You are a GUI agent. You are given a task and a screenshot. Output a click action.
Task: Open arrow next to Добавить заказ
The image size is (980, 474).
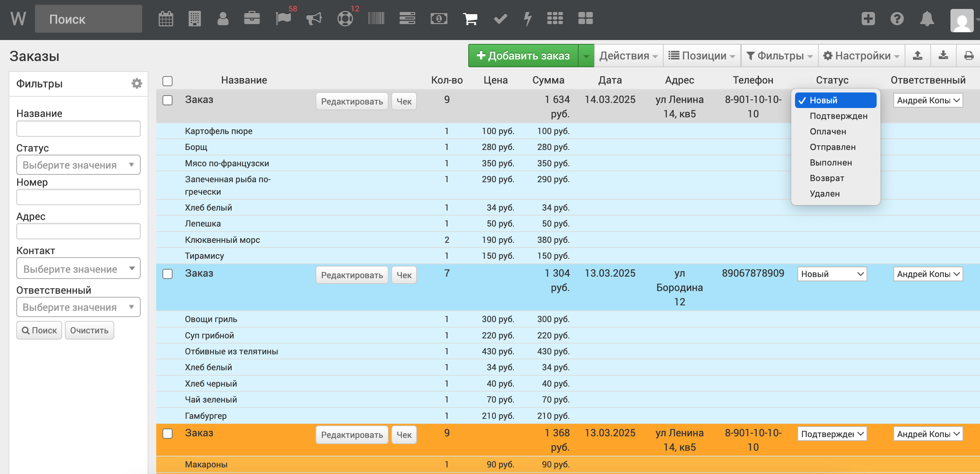pos(586,56)
